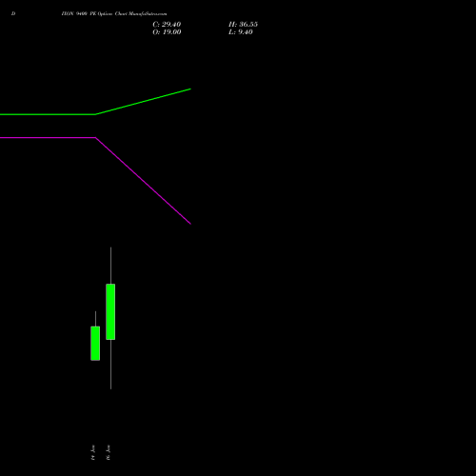Click the 'D' label at top left
This screenshot has width=476, height=476.
[13, 13]
